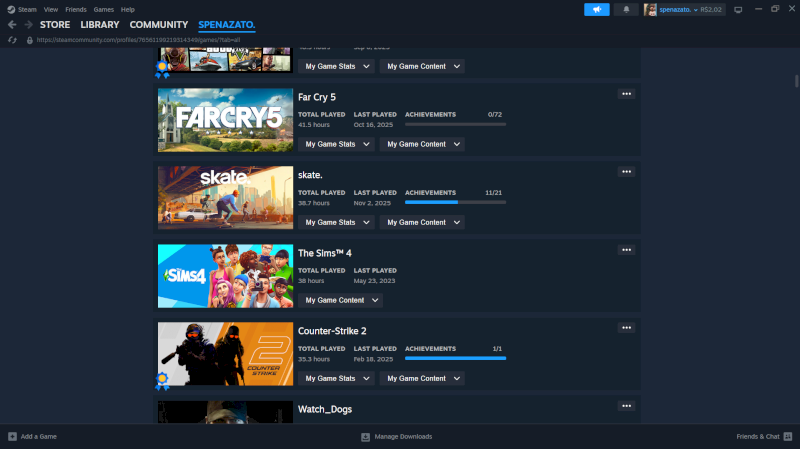Click the Counter-Strike 2 cover thumbnail
Screen dimensions: 800x449
point(226,354)
